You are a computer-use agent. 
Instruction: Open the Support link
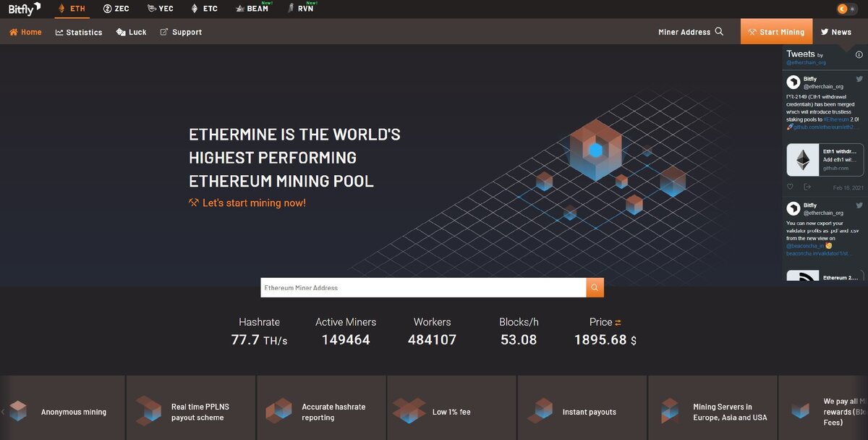[181, 32]
